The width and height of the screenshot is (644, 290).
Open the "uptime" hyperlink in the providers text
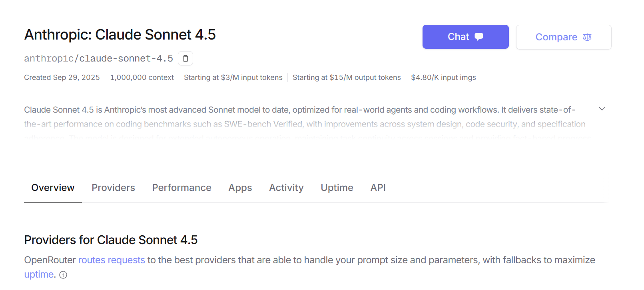(x=39, y=274)
